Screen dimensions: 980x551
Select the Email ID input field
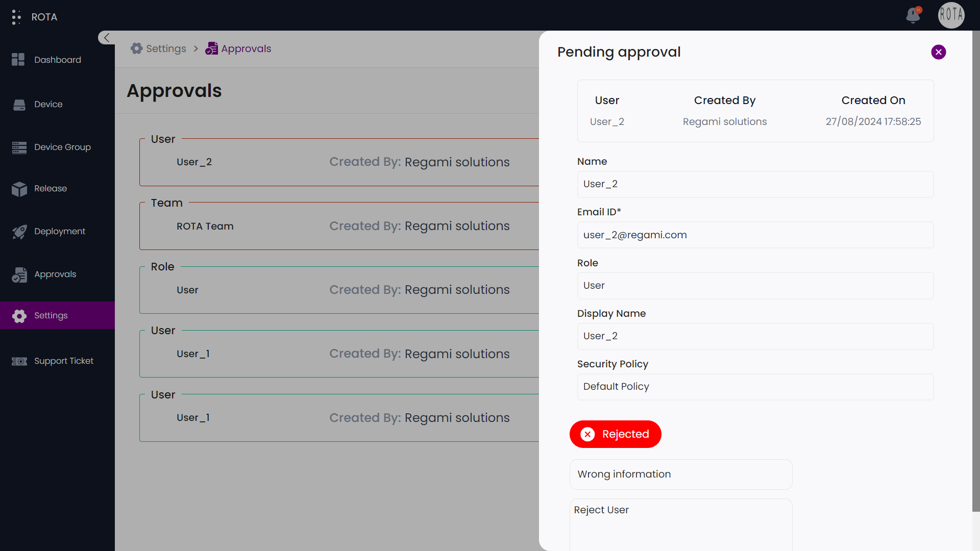pyautogui.click(x=755, y=235)
